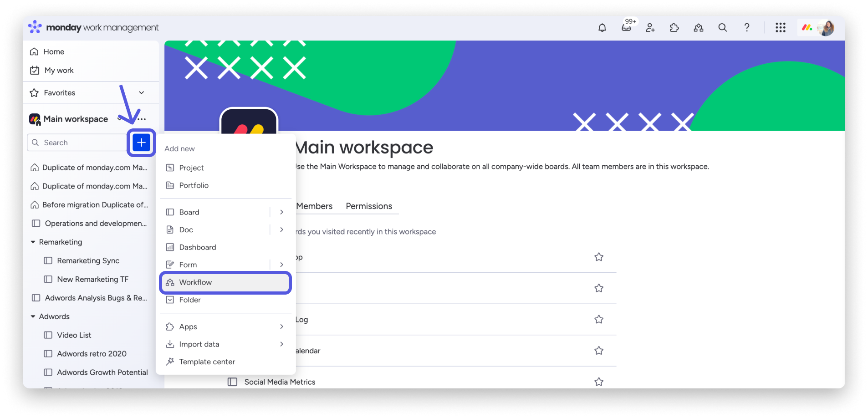Open the automations workflow icon
Screen dimensions: 868x418
click(x=699, y=28)
